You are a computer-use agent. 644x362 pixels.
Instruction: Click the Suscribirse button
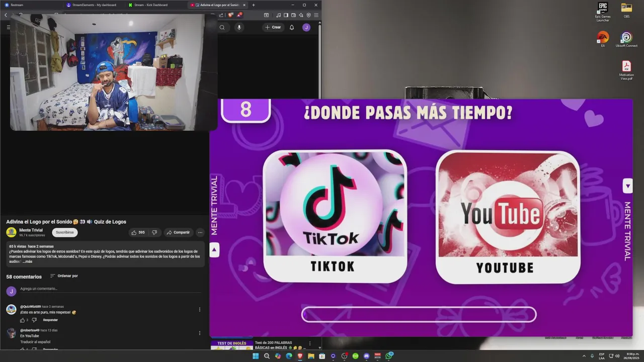pos(65,232)
